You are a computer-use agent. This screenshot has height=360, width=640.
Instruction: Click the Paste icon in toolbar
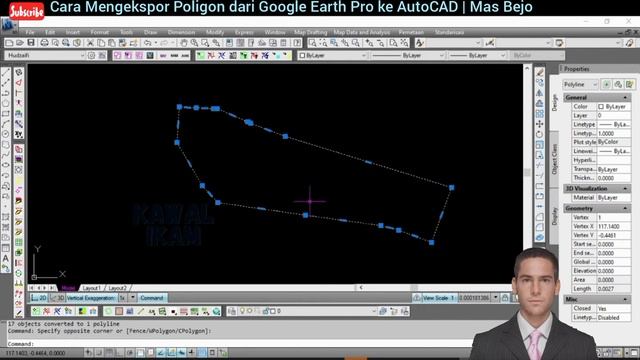pos(112,43)
